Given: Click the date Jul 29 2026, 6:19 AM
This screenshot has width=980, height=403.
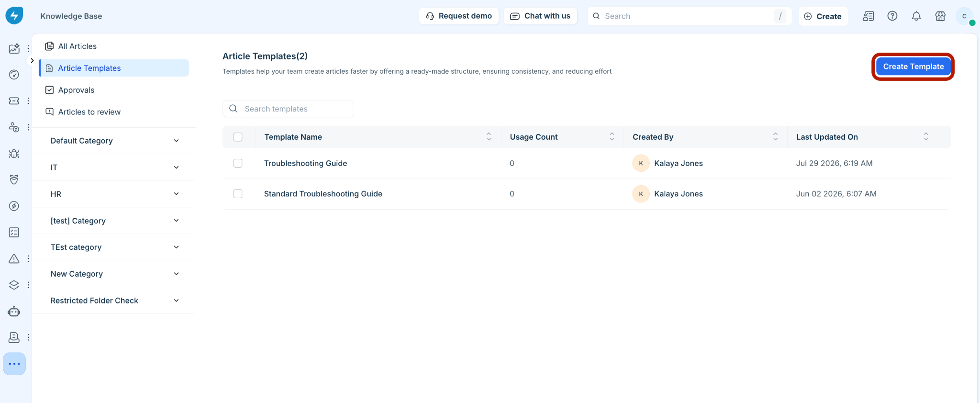Looking at the screenshot, I should [835, 163].
